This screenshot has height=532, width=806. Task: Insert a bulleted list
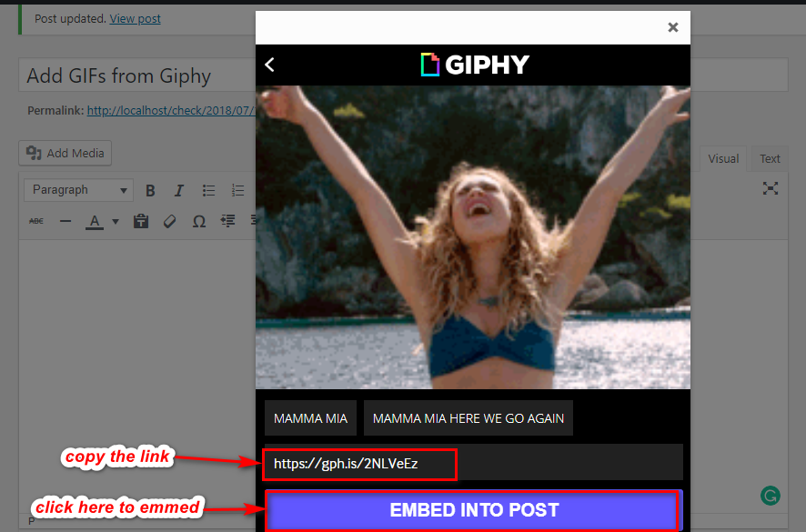[208, 191]
